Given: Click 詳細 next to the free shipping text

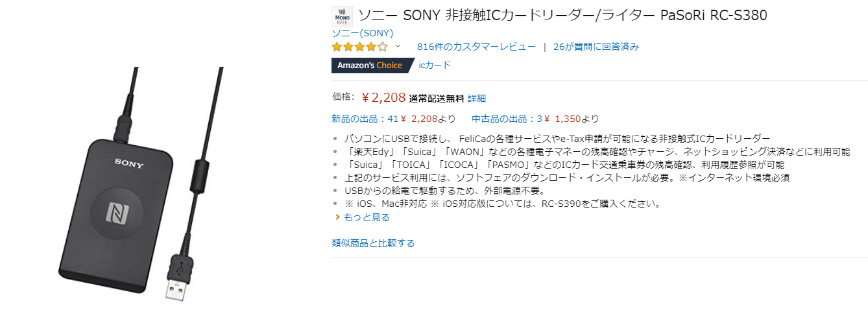Looking at the screenshot, I should click(477, 99).
